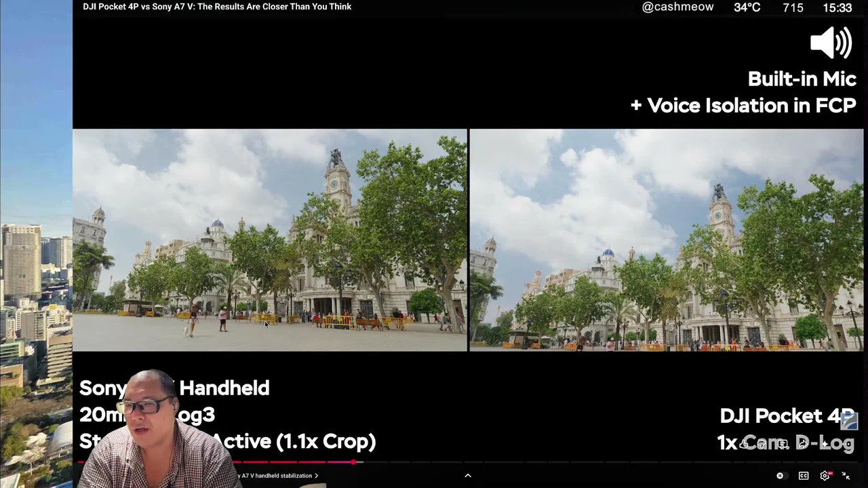Click the video title at top
Image resolution: width=868 pixels, height=488 pixels.
pos(217,7)
